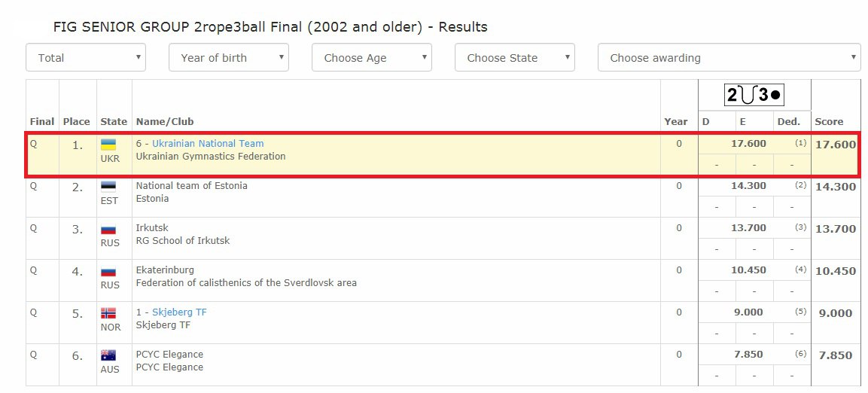This screenshot has width=868, height=393.
Task: Click the Place column header
Action: tap(77, 122)
